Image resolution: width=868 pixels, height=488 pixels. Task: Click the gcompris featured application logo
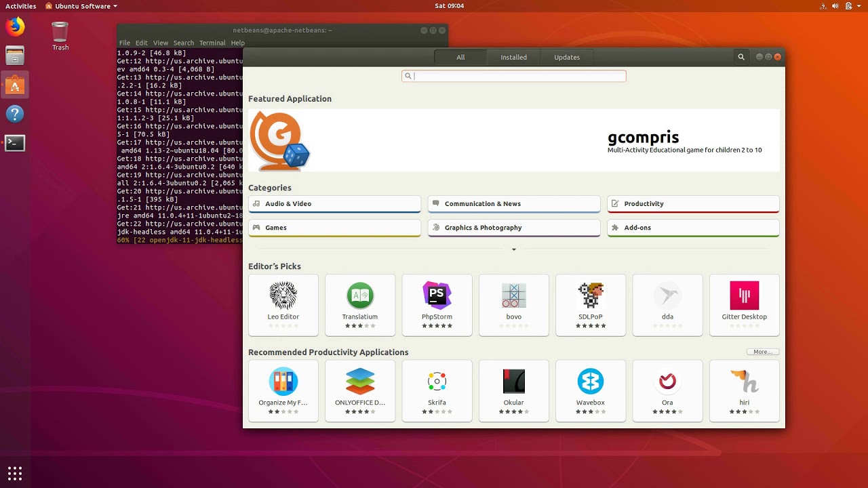coord(280,141)
